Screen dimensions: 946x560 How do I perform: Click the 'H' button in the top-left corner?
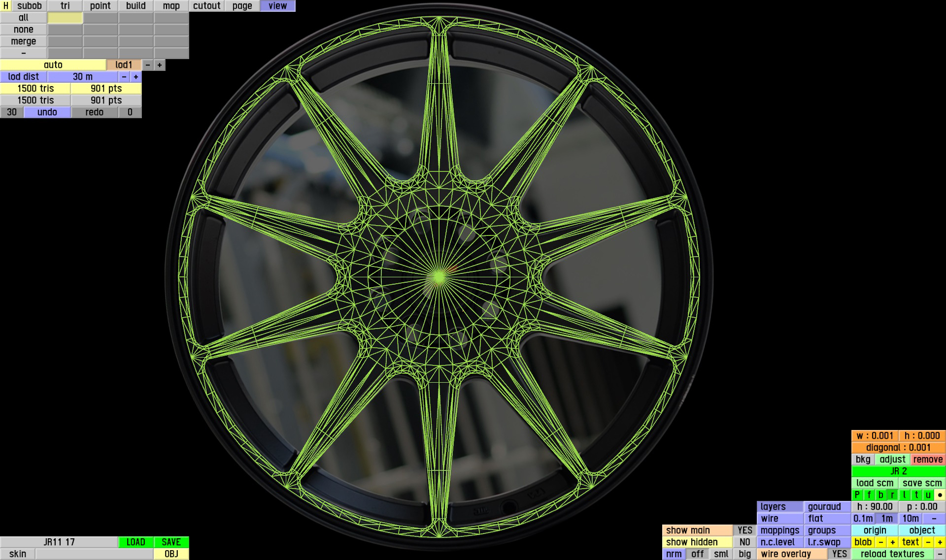[x=5, y=6]
